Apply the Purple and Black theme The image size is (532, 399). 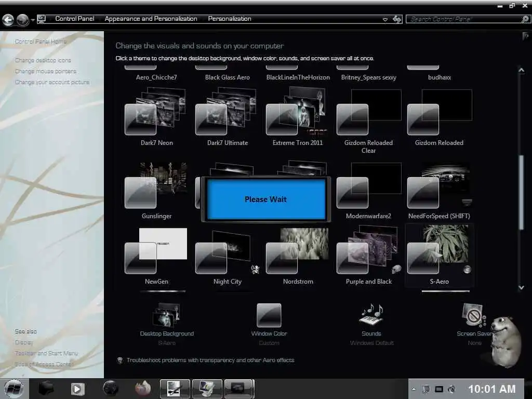point(368,256)
